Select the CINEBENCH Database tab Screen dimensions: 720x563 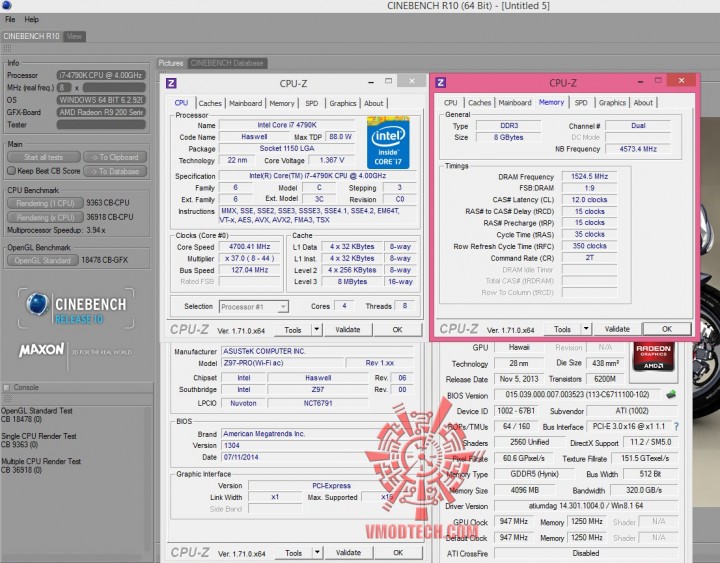[x=227, y=63]
